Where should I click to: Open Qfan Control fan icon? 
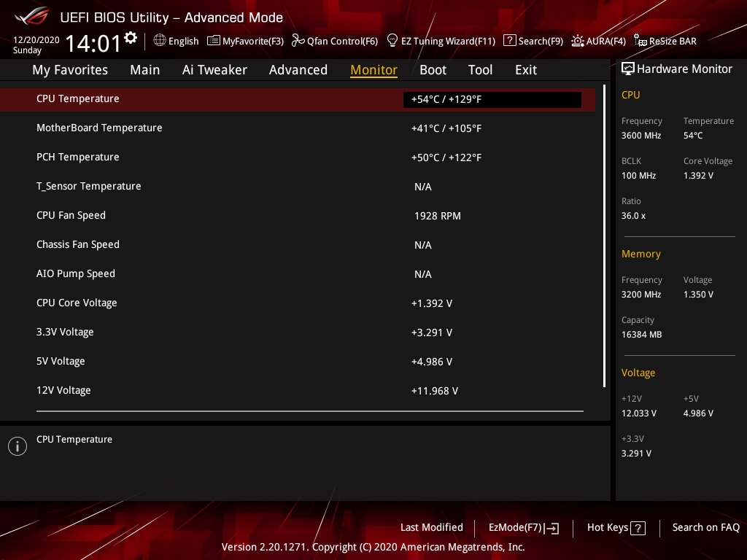[x=298, y=41]
